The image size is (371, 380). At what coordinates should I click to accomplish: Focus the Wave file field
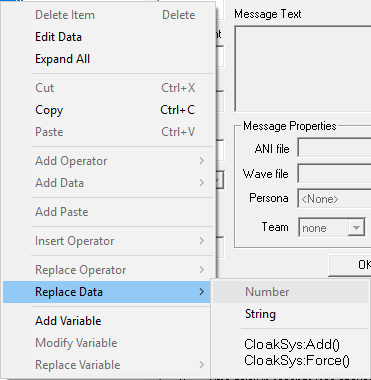click(x=334, y=174)
